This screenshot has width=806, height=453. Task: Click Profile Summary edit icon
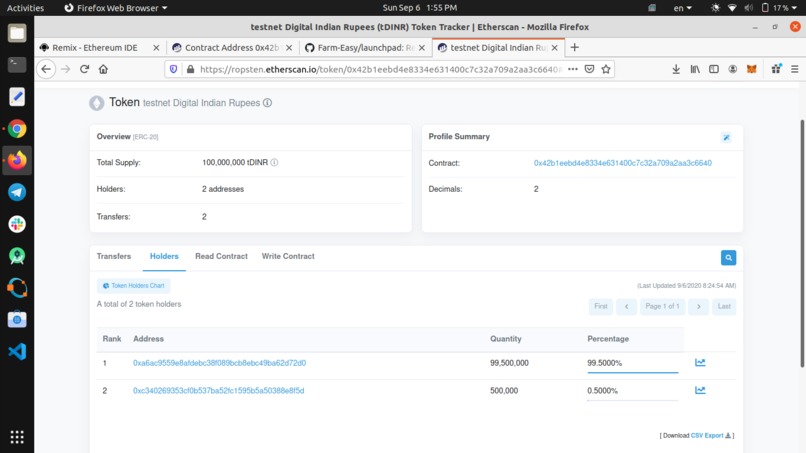tap(726, 137)
